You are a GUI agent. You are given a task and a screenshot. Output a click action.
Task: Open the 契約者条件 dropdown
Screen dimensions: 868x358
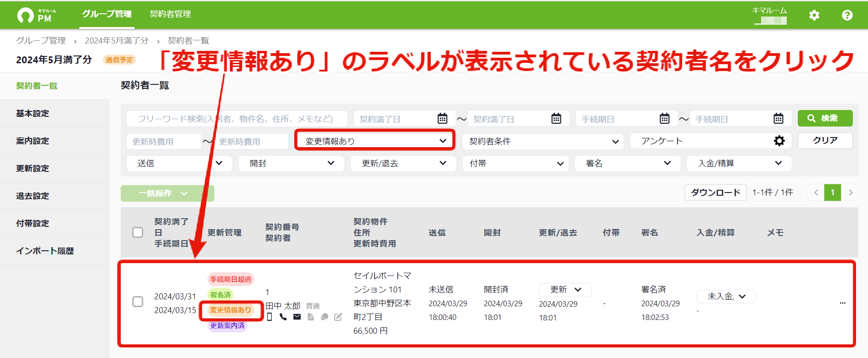click(543, 141)
